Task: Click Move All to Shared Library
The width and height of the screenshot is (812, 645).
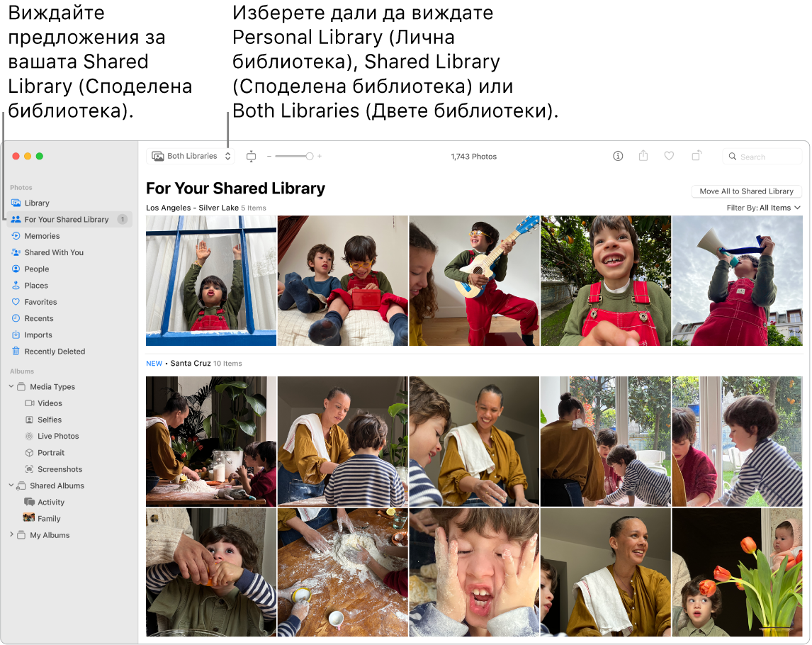Action: point(746,191)
